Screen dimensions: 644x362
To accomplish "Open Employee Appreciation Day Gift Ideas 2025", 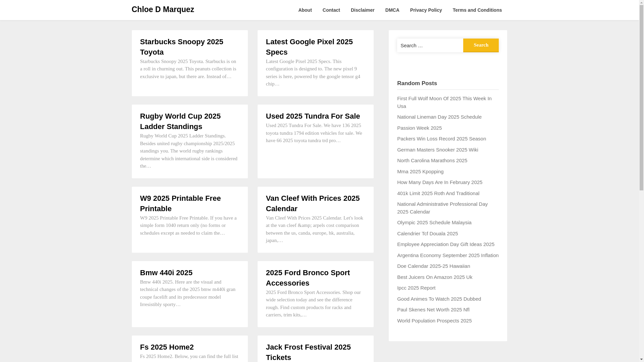I will click(x=446, y=244).
